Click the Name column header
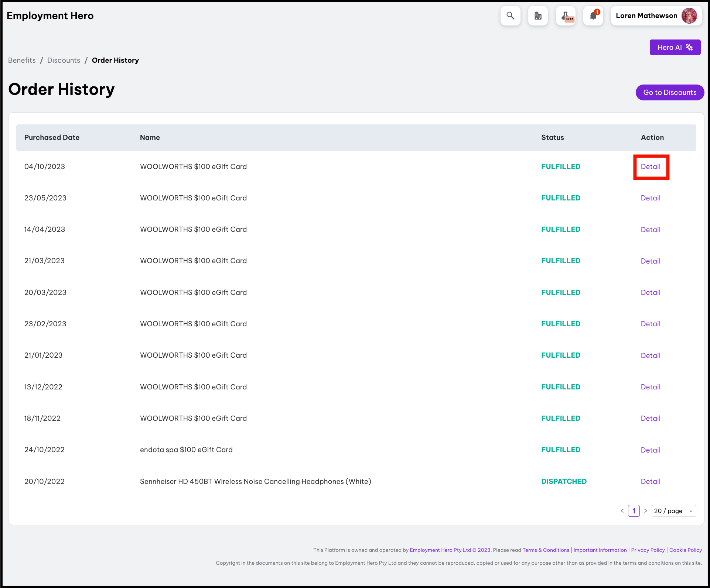This screenshot has height=588, width=710. (x=150, y=137)
